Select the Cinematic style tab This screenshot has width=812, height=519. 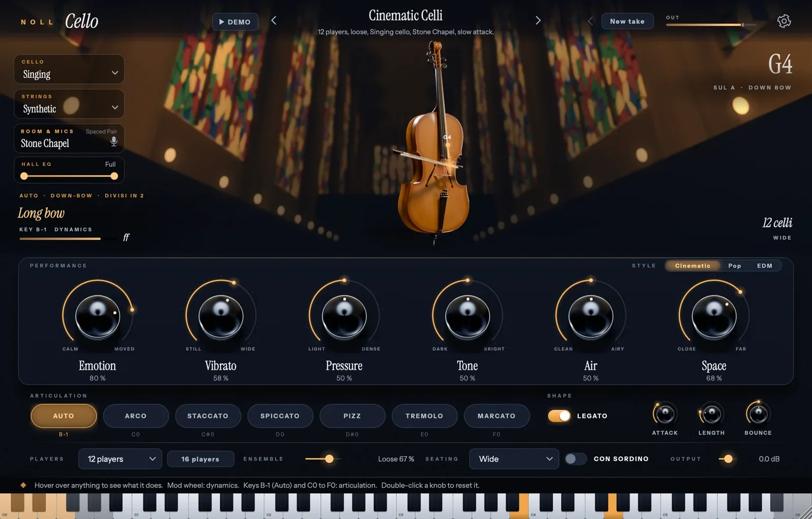point(693,266)
